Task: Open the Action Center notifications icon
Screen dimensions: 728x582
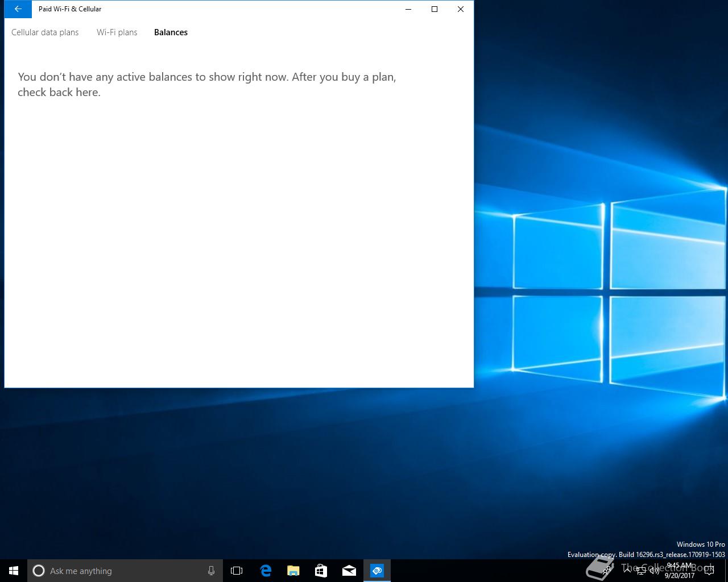Action: click(x=709, y=571)
